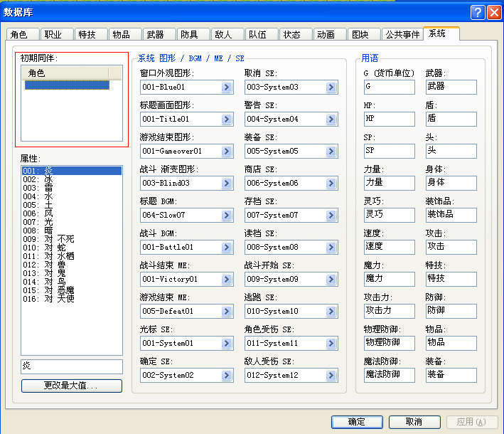This screenshot has height=434, width=504.
Task: Switch to the 角色 tab
Action: click(x=23, y=34)
